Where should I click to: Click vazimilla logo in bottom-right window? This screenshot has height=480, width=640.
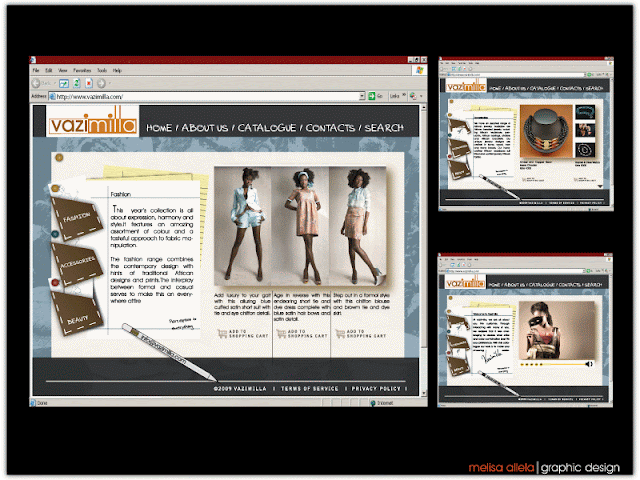tap(465, 282)
